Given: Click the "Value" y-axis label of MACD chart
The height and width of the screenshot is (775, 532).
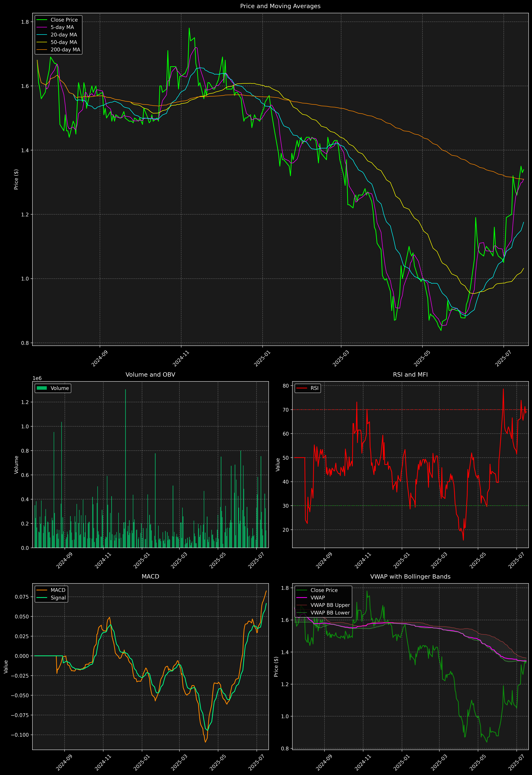Looking at the screenshot, I should point(6,667).
